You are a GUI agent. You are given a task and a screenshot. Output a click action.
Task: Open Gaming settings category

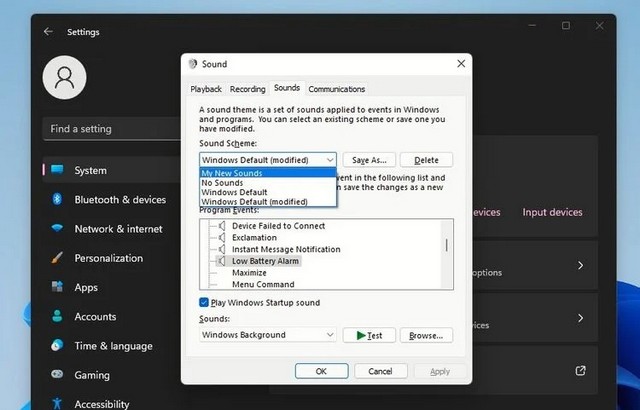[111, 375]
